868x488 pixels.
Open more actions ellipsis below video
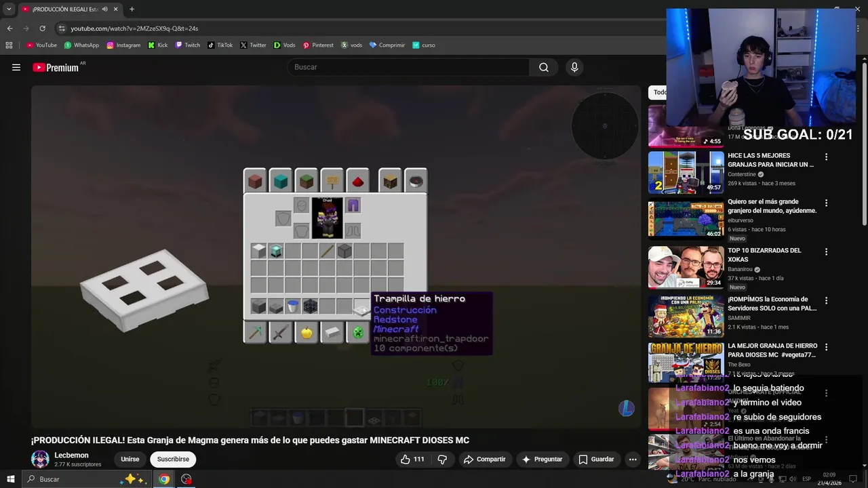click(633, 459)
